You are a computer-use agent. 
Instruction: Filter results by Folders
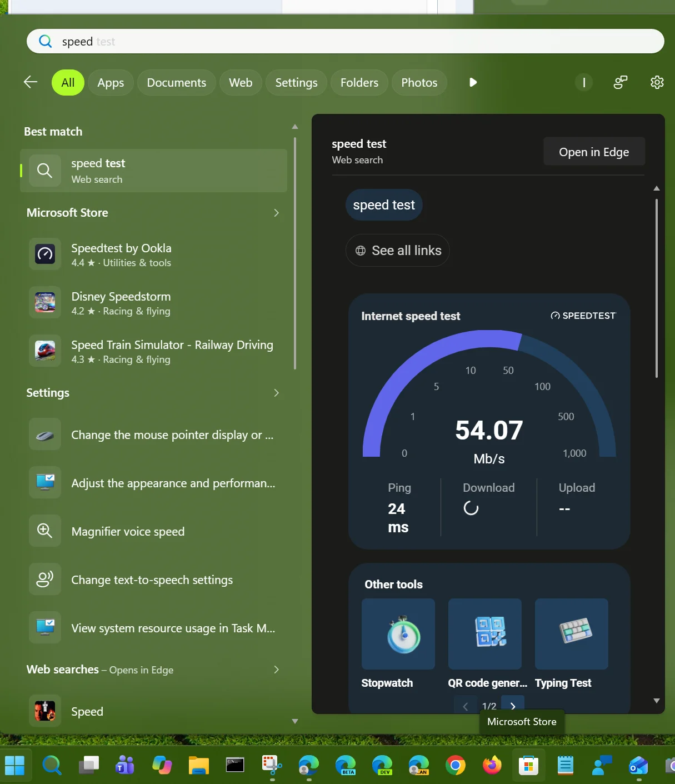[359, 82]
